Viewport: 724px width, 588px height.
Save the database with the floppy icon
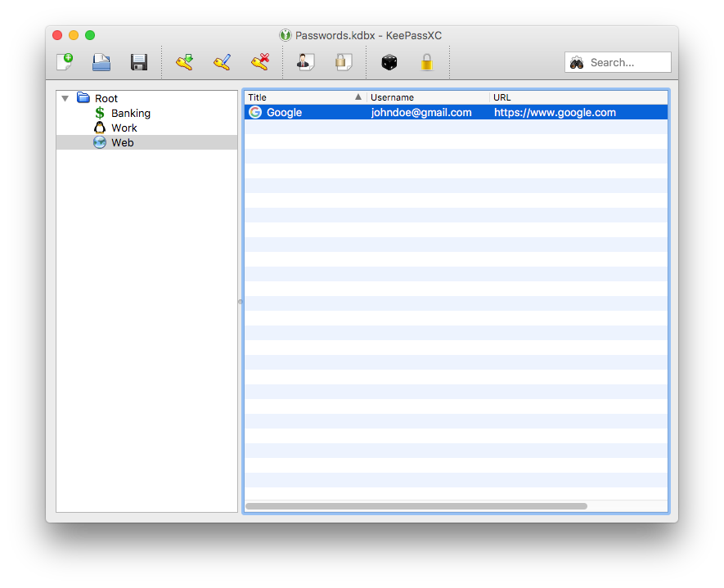pyautogui.click(x=139, y=62)
